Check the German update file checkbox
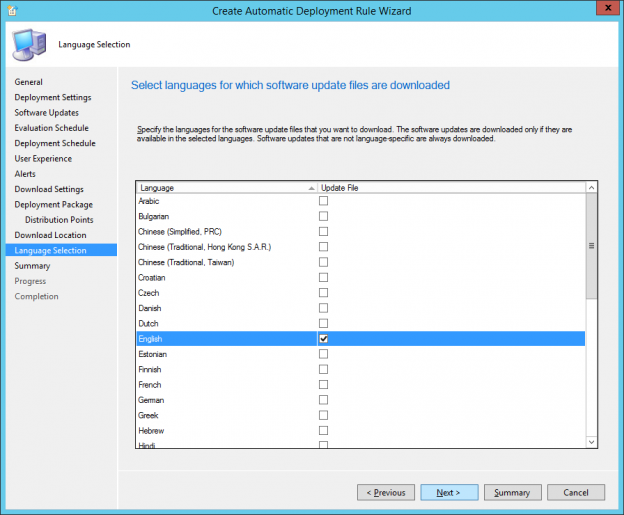Screen dimensions: 624x515 tap(323, 400)
